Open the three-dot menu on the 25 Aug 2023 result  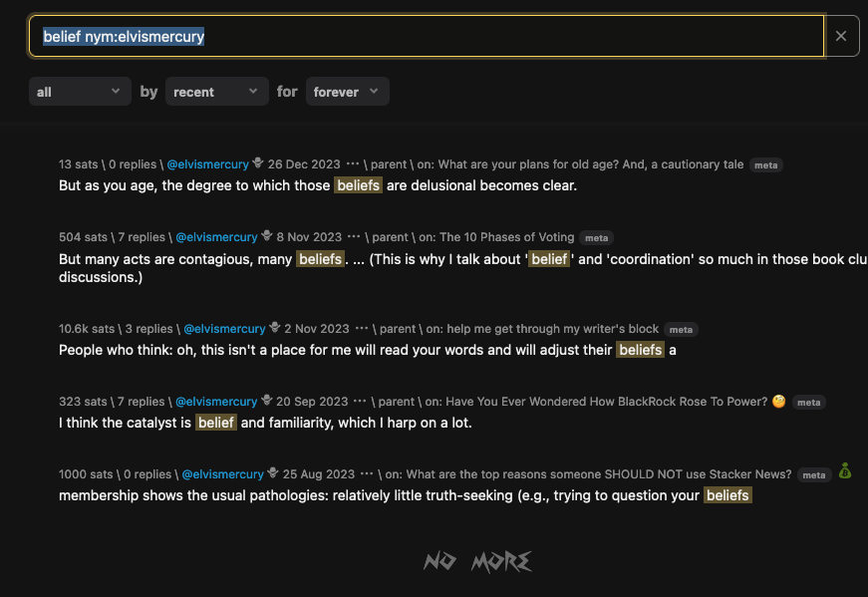367,474
